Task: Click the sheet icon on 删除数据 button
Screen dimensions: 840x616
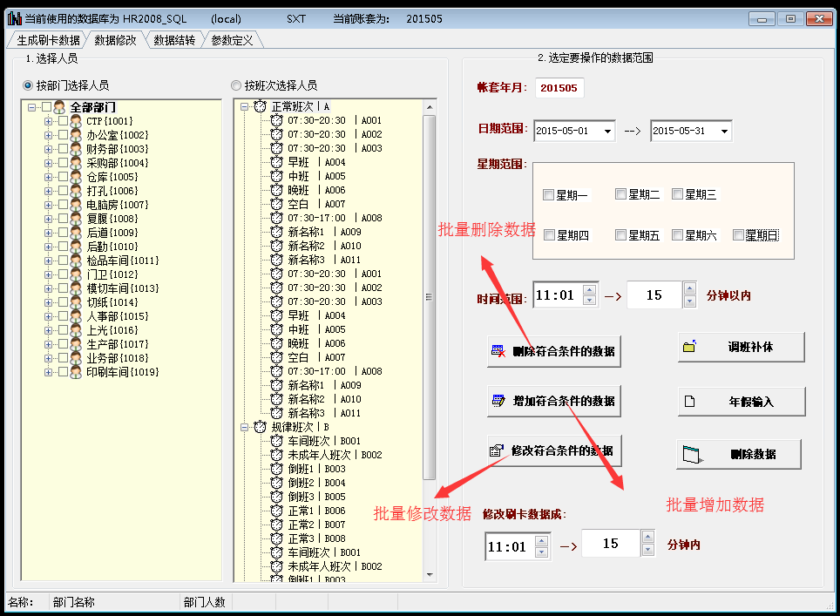Action: click(x=692, y=454)
